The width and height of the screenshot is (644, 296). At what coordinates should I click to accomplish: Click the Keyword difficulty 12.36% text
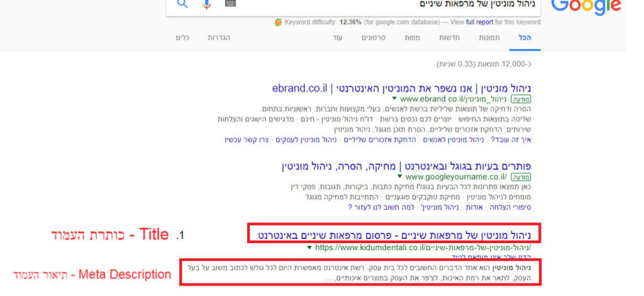[x=323, y=22]
